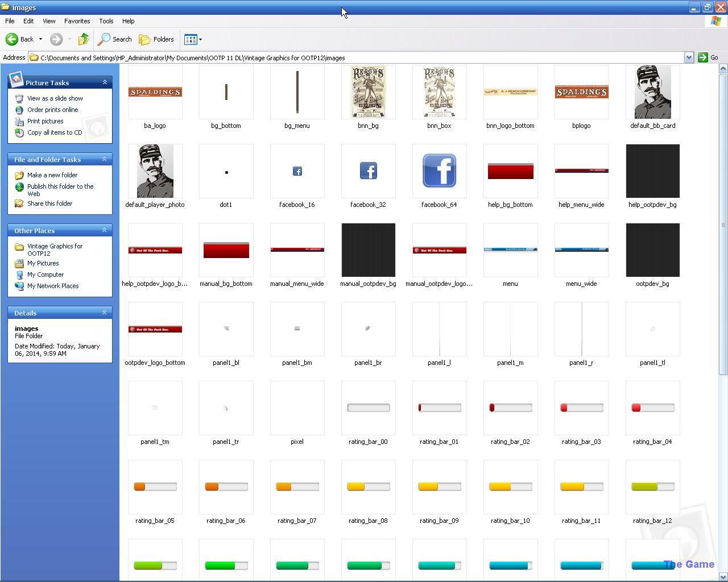Open My Computer from Other Places
728x582 pixels.
pyautogui.click(x=45, y=275)
